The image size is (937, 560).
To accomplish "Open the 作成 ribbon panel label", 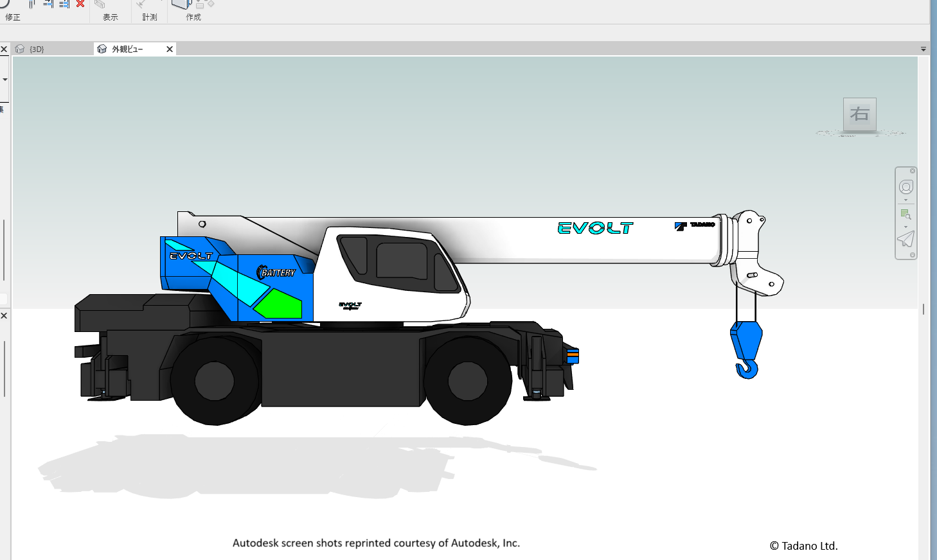I will point(193,17).
